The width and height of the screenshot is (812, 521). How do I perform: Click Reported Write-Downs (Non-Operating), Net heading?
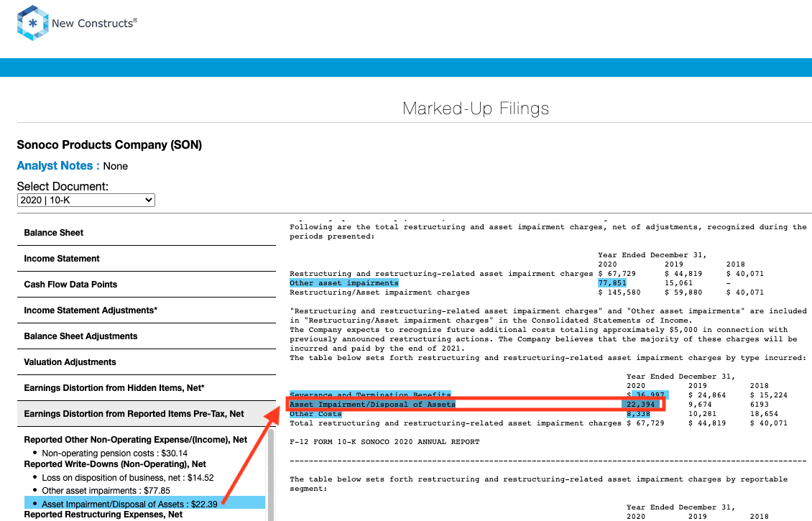click(115, 464)
